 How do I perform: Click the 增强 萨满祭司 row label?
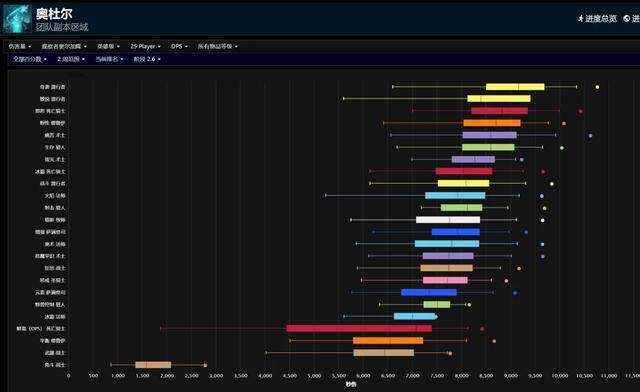[50, 232]
